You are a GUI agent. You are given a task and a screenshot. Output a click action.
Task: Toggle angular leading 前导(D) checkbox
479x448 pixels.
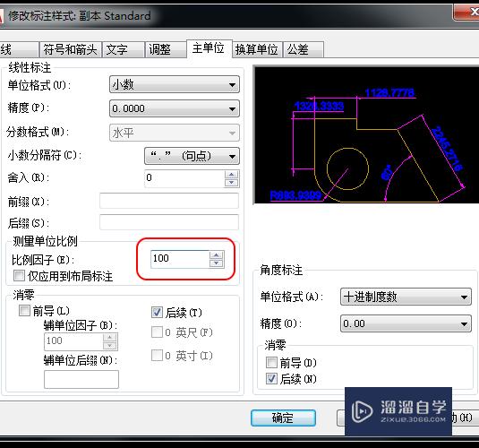click(271, 362)
